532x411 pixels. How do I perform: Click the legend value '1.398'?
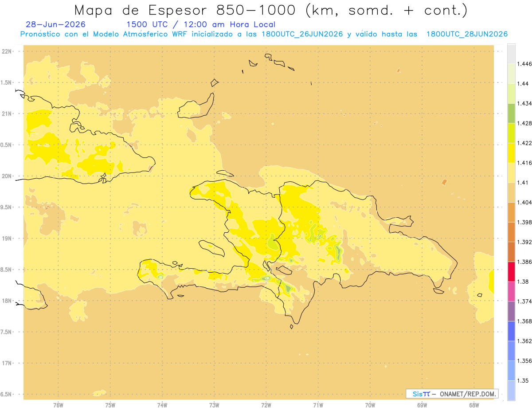pyautogui.click(x=525, y=222)
